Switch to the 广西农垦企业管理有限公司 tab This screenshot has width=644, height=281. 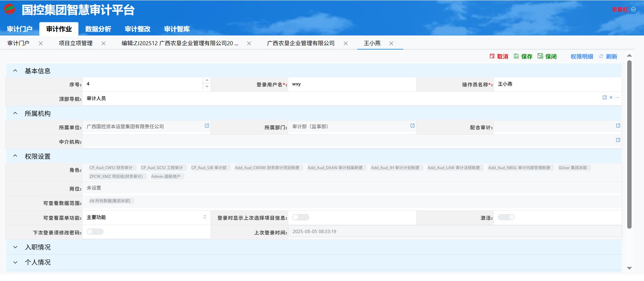coord(301,44)
